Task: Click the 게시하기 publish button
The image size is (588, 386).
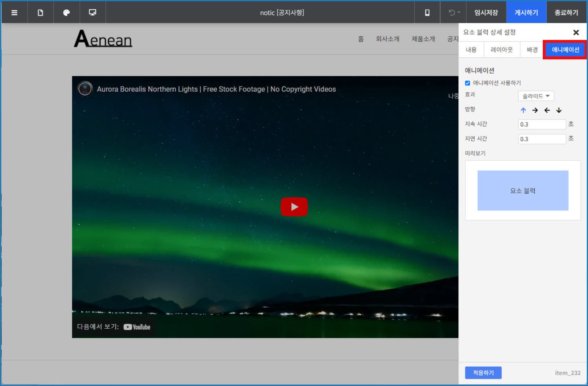Action: coord(526,13)
